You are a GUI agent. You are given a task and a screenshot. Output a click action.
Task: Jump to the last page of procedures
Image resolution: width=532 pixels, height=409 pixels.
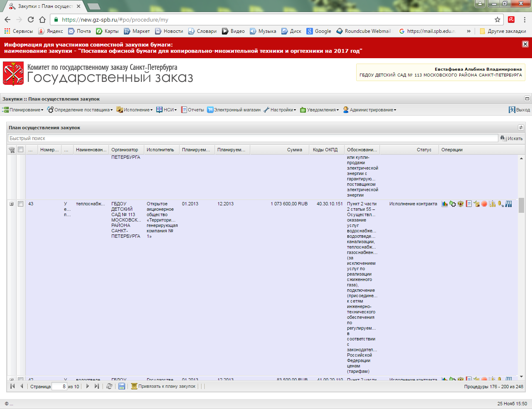[97, 386]
